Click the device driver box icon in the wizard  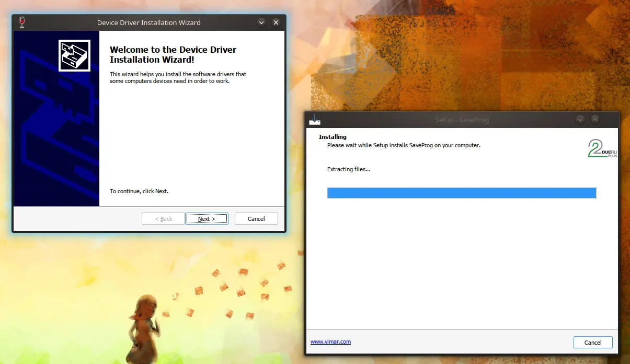[75, 55]
